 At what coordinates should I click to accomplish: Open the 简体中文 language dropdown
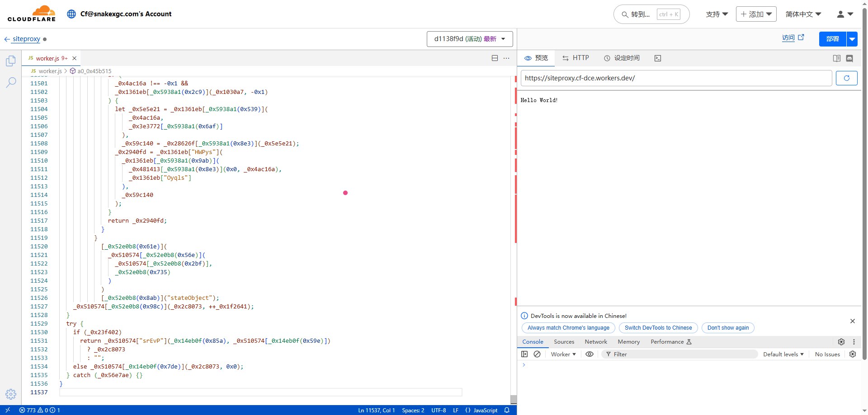tap(803, 14)
